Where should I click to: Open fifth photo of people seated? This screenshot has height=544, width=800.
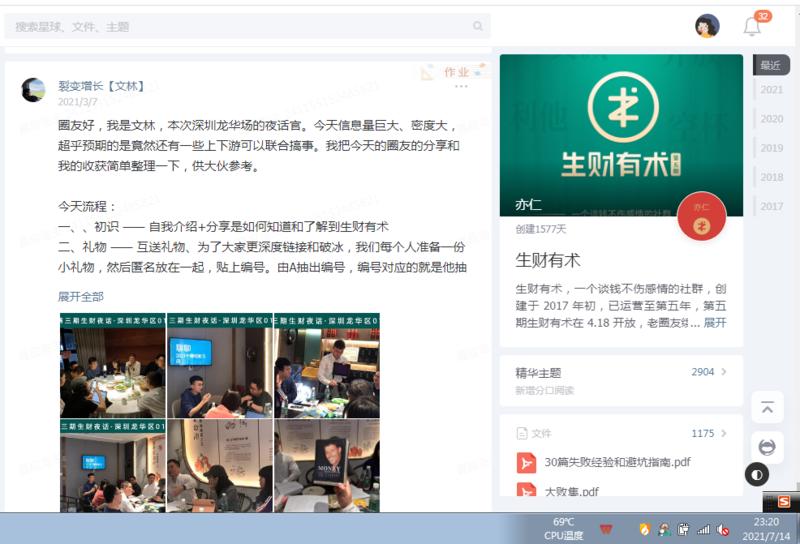point(220,465)
